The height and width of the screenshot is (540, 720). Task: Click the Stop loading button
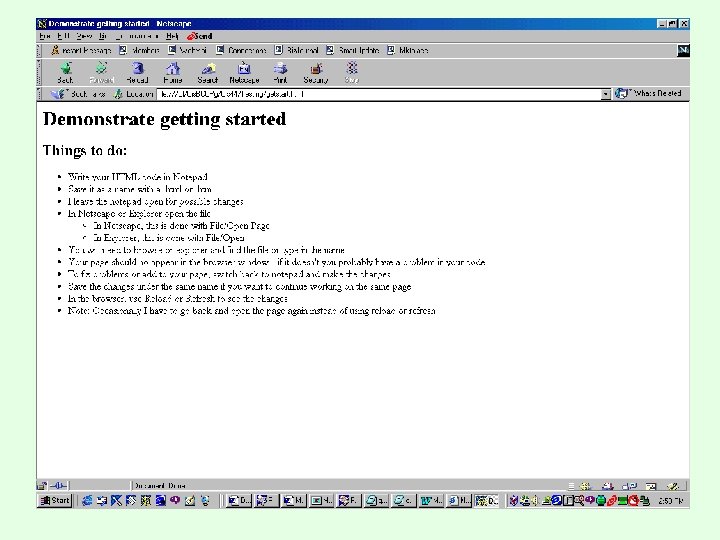(x=352, y=73)
